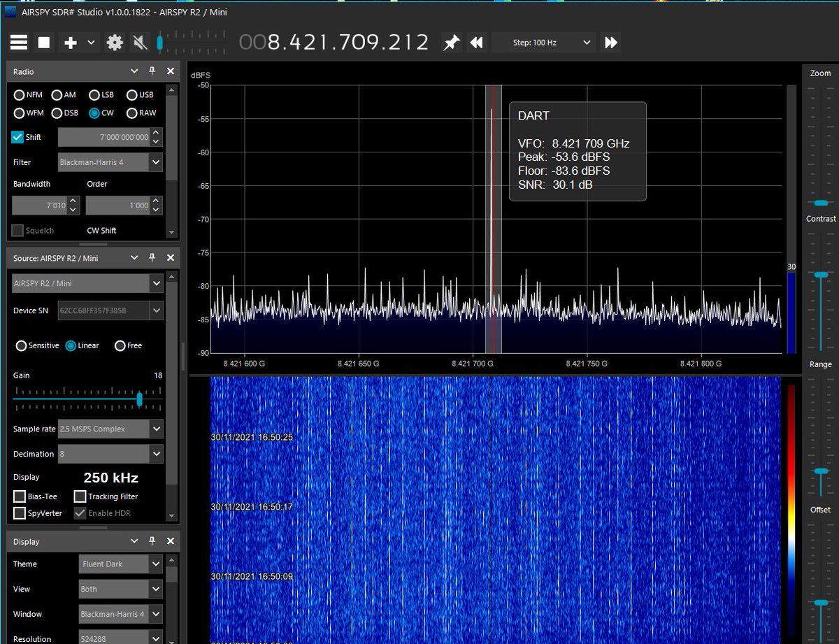Open the Filter Blackman-Harris 4 dropdown
This screenshot has height=644, width=839.
(x=110, y=162)
